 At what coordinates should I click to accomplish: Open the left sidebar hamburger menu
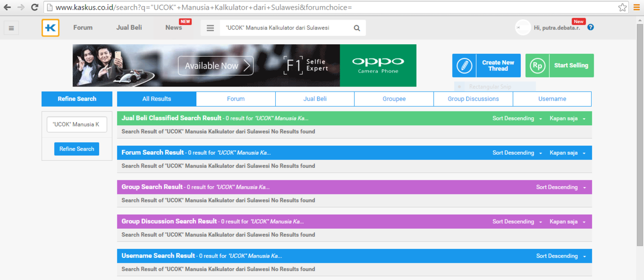tap(11, 28)
